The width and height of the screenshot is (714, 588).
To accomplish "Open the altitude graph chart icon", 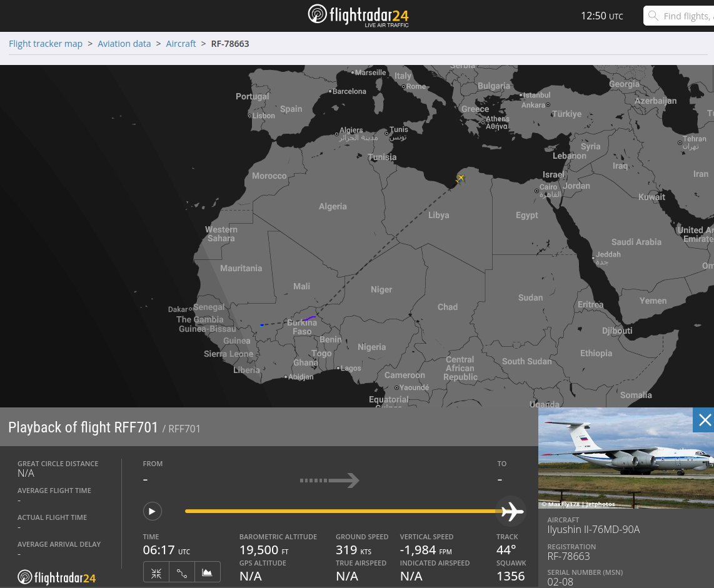I will tap(207, 572).
